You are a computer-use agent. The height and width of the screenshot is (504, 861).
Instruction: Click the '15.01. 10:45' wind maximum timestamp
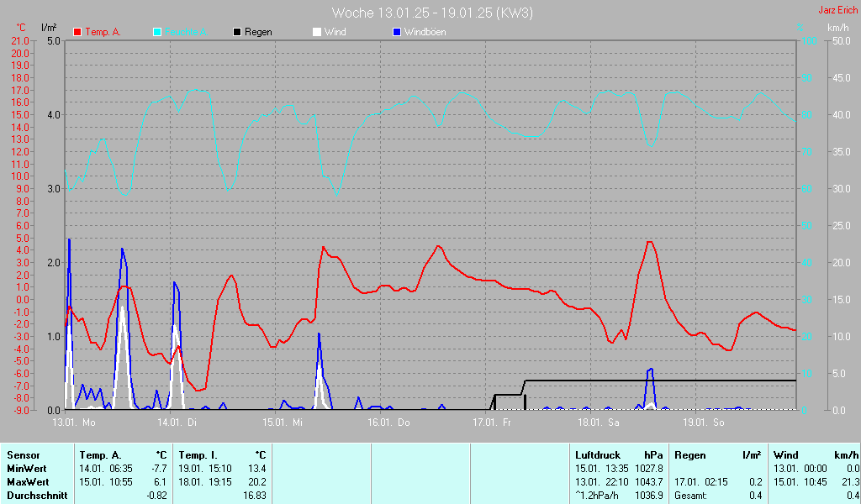800,482
